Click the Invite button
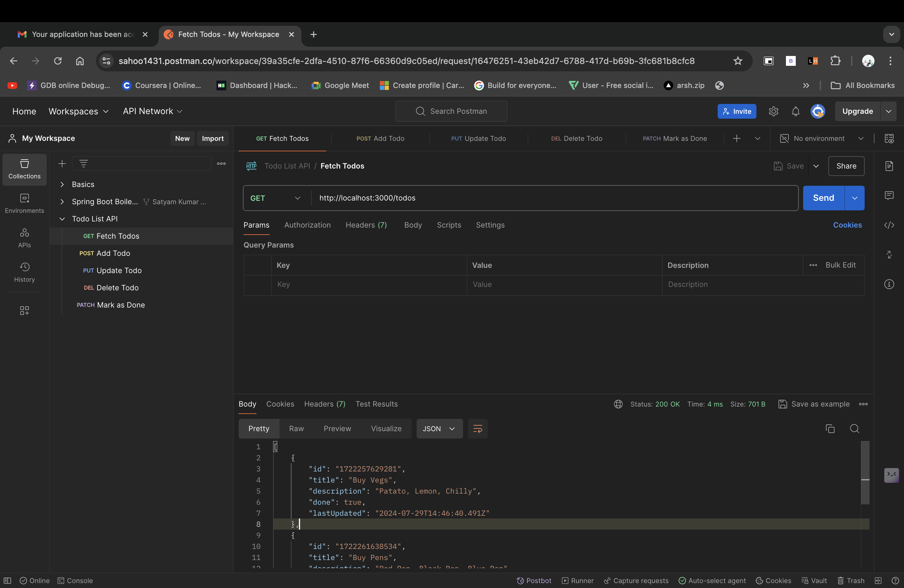Image resolution: width=904 pixels, height=588 pixels. pos(736,111)
